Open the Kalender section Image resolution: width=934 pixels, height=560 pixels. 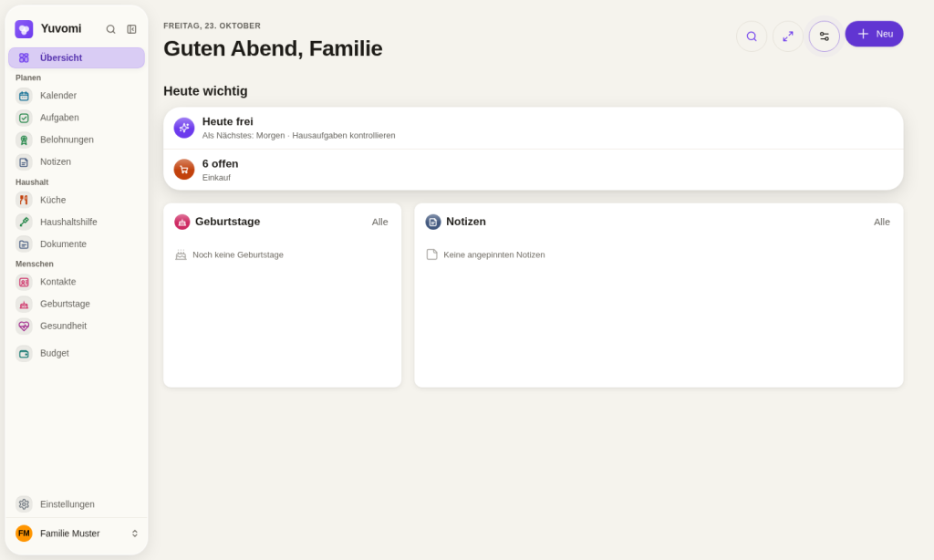[x=77, y=96]
